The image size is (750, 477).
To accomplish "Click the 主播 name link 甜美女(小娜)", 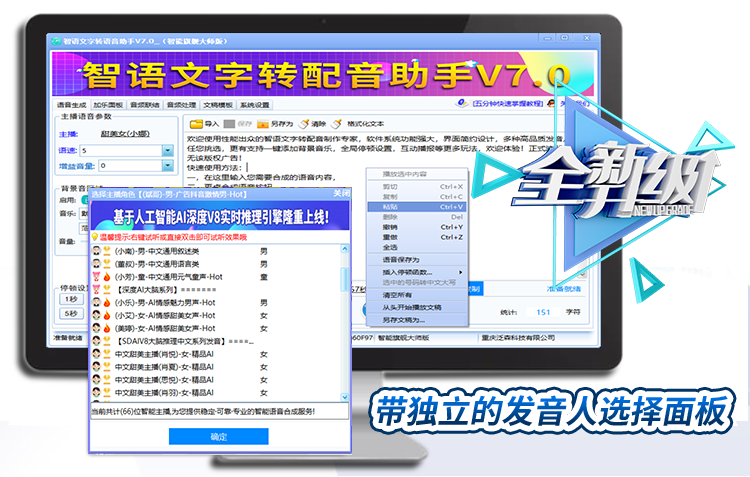I will 125,134.
